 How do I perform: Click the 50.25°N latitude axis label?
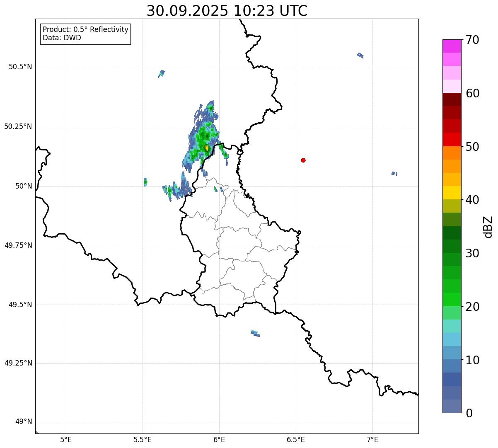[18, 126]
